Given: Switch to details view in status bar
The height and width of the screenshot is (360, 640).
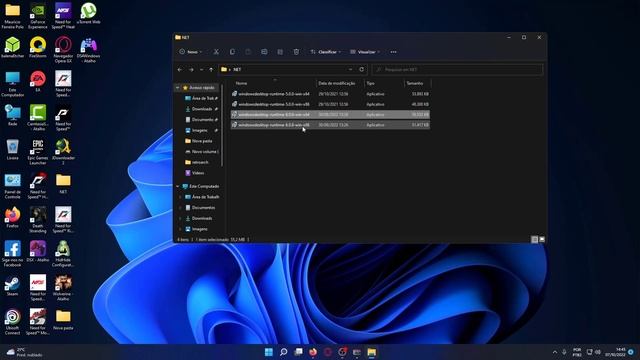Looking at the screenshot, I should click(534, 240).
